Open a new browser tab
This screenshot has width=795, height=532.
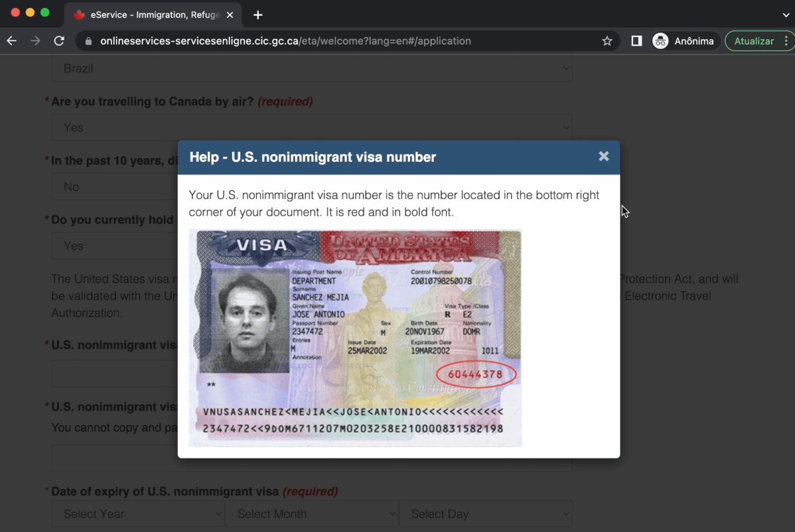point(258,15)
